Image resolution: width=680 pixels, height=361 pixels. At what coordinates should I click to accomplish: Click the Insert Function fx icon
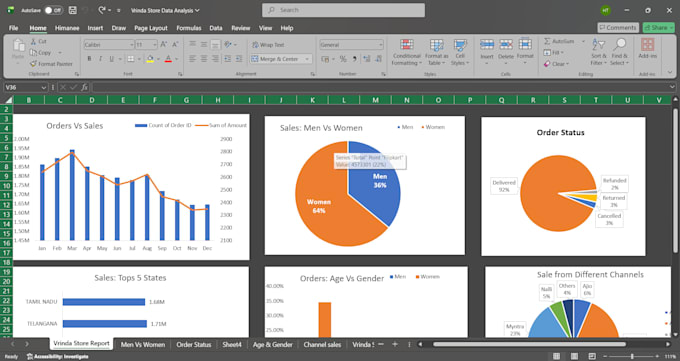click(x=85, y=87)
